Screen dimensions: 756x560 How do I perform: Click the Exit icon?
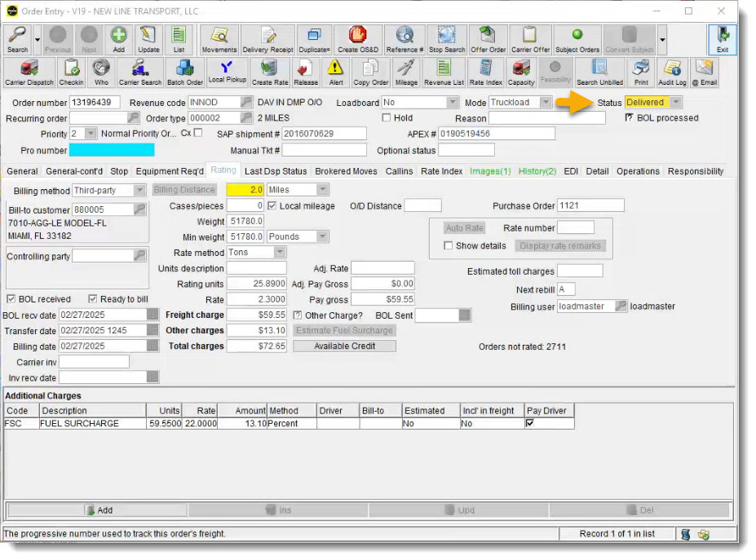[723, 39]
